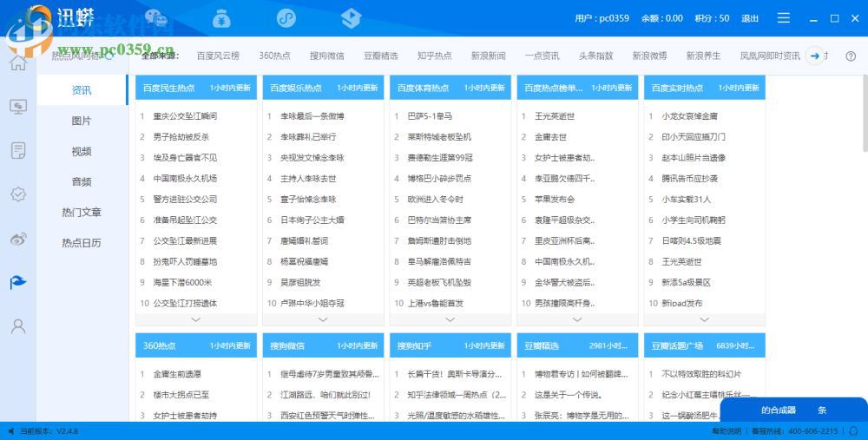Expand the 百度娱乐热点 list
The width and height of the screenshot is (868, 440).
click(x=323, y=319)
